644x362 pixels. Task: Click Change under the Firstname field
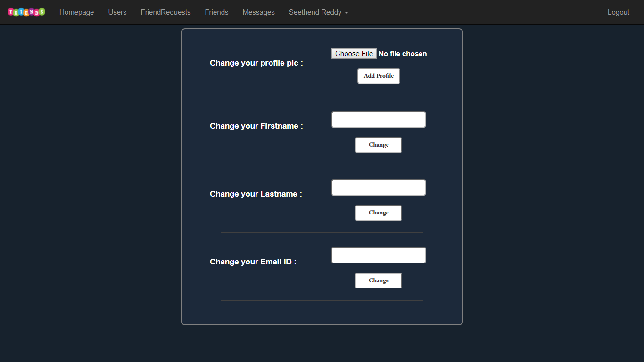(379, 145)
